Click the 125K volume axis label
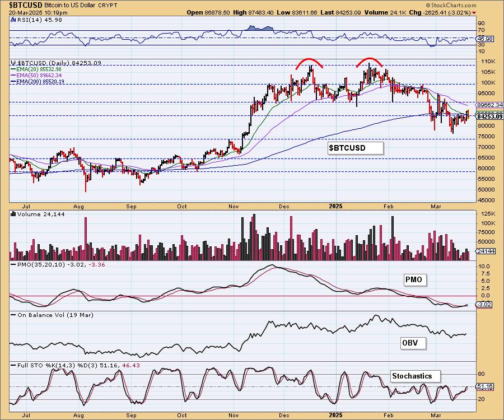 coord(488,214)
